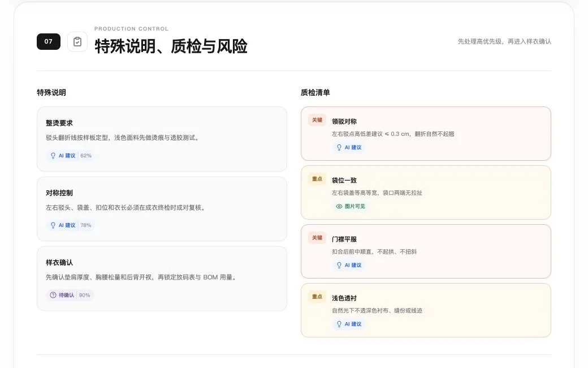The width and height of the screenshot is (588, 368).
Task: Click the description 自然光下不透深色衬布
Action: (377, 311)
